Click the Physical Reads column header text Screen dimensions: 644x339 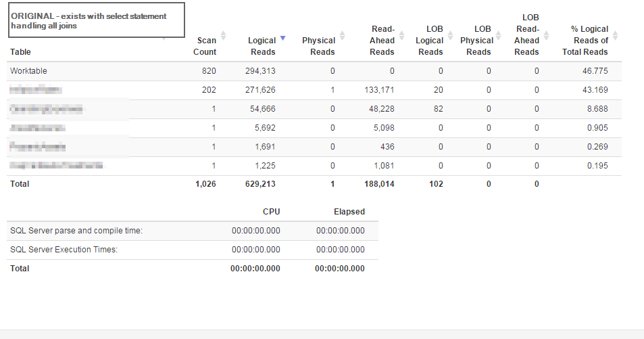click(318, 46)
